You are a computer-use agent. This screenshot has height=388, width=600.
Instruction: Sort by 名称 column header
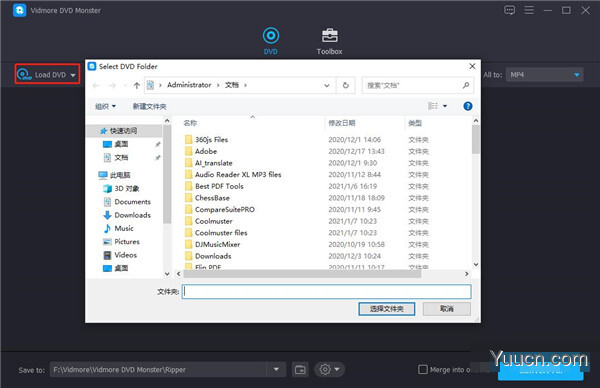tap(190, 123)
